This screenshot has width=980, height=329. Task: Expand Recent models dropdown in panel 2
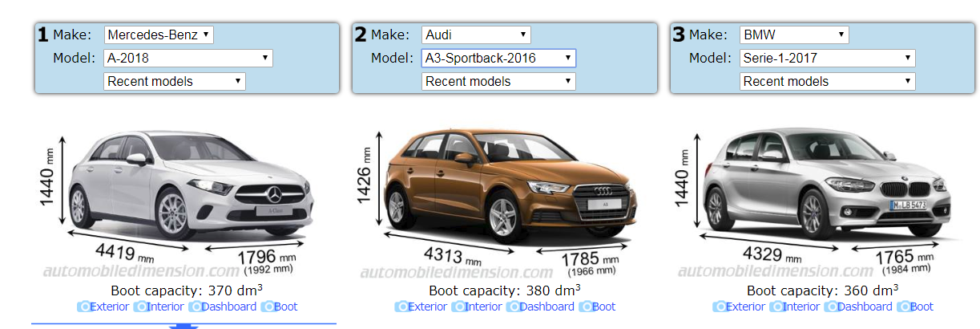(498, 81)
